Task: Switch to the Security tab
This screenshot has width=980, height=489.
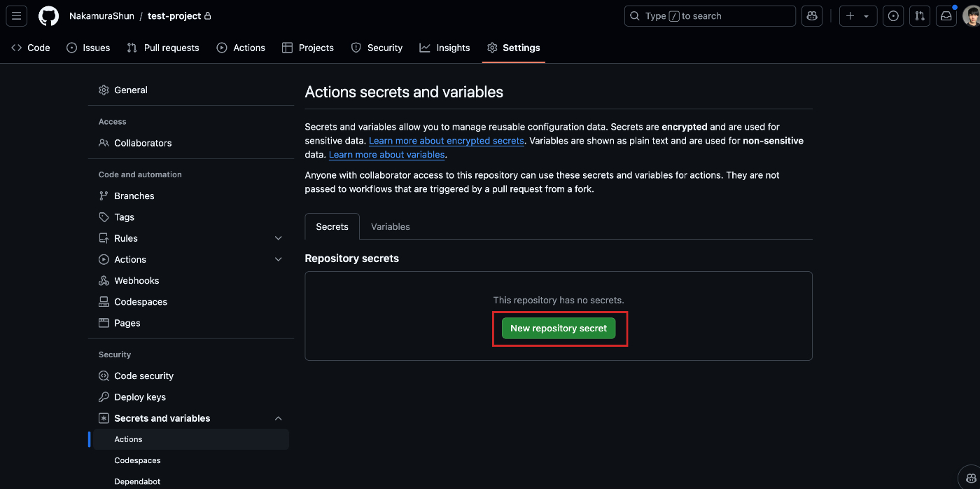Action: click(377, 48)
